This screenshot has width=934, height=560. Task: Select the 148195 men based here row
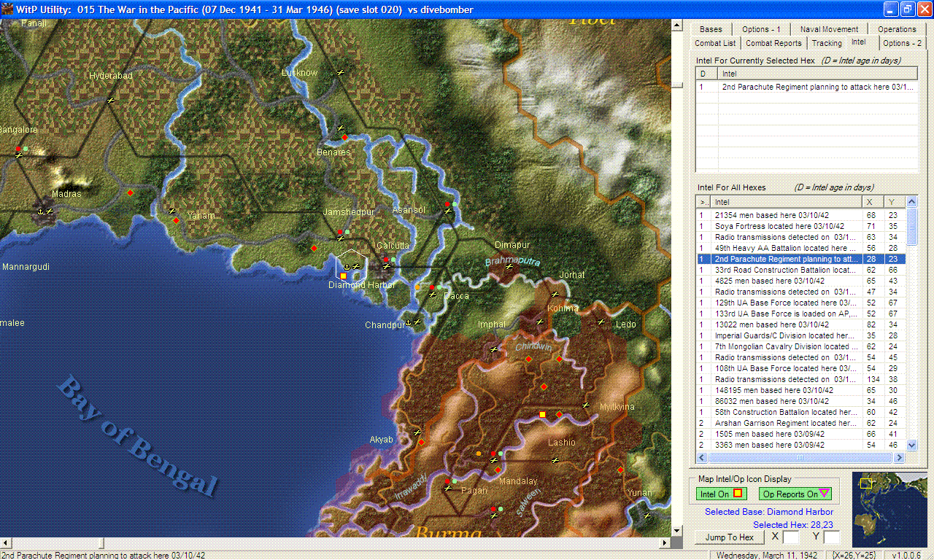coord(801,390)
